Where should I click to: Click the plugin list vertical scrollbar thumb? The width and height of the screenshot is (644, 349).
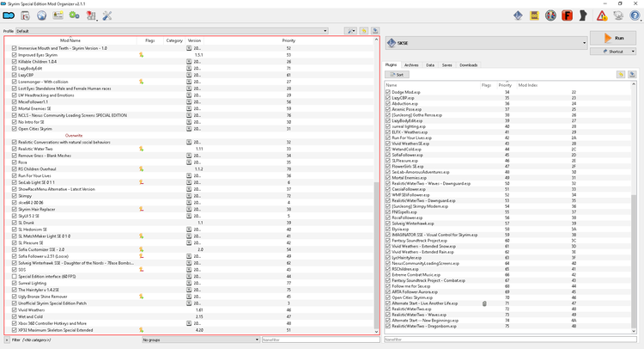(634, 260)
